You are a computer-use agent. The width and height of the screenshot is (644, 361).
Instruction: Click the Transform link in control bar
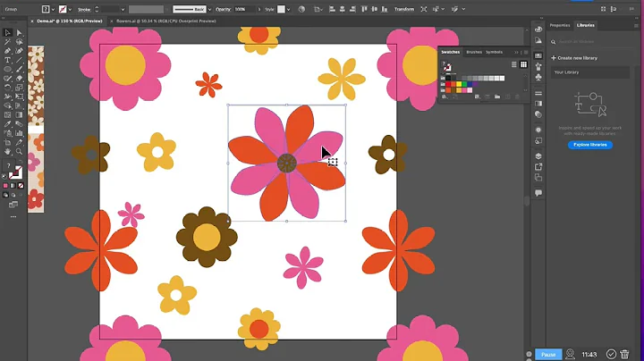pos(404,9)
